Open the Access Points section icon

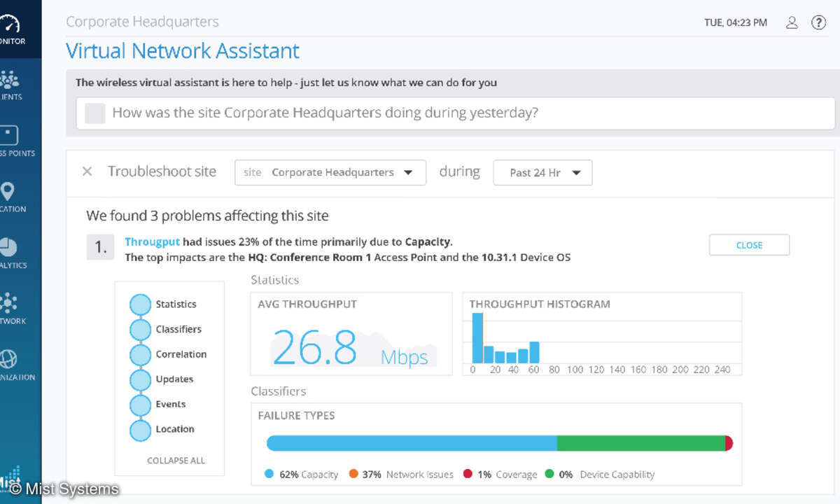coord(8,135)
